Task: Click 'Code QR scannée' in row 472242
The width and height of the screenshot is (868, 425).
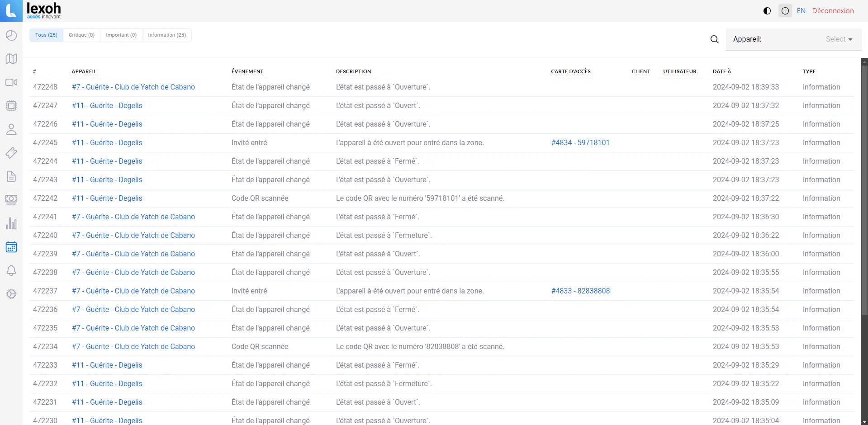Action: pos(260,198)
